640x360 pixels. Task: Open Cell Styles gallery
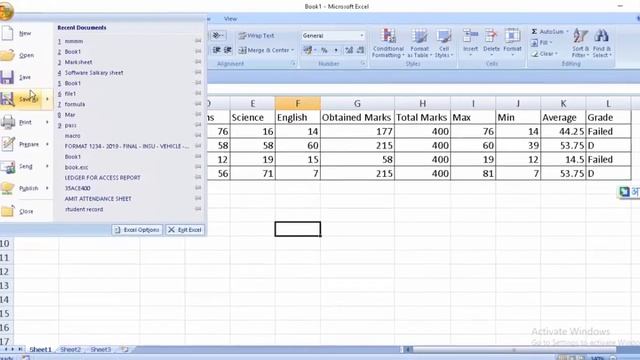[444, 43]
